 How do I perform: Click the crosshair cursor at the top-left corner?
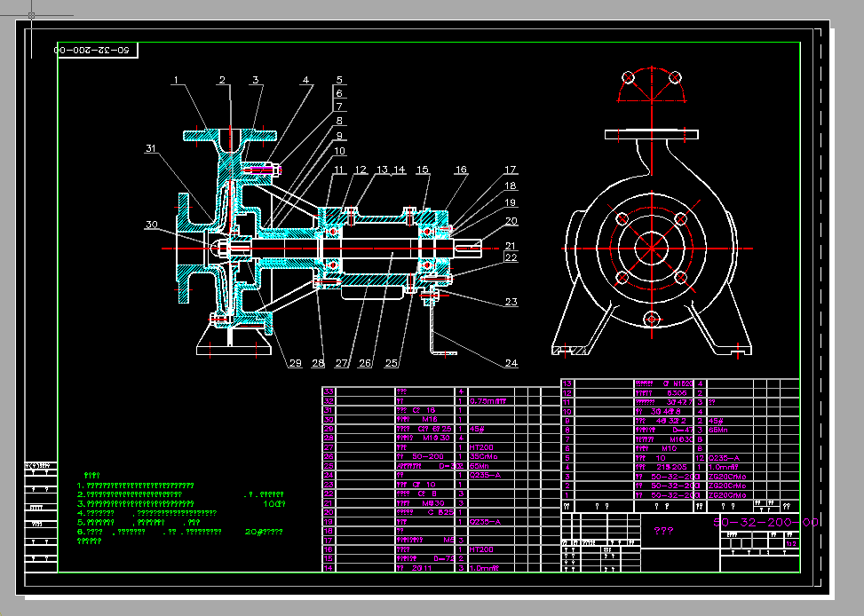point(32,15)
